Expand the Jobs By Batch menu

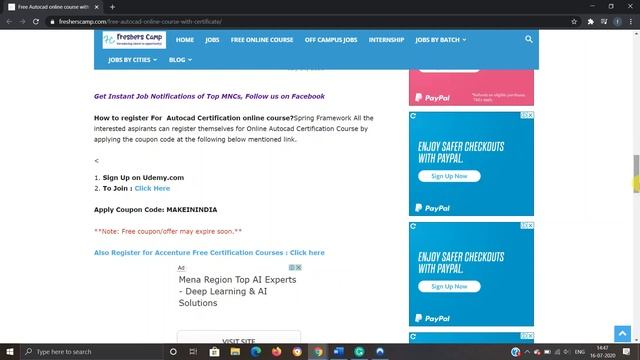(440, 40)
